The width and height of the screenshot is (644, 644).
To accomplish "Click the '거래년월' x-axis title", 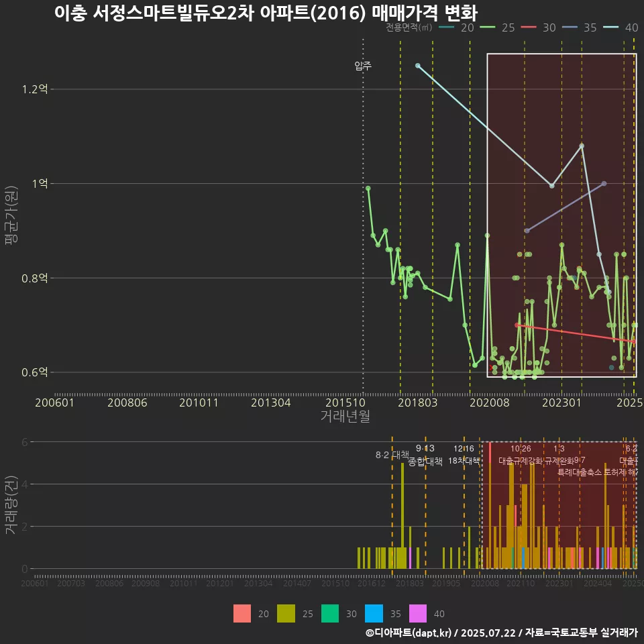I will (x=345, y=416).
